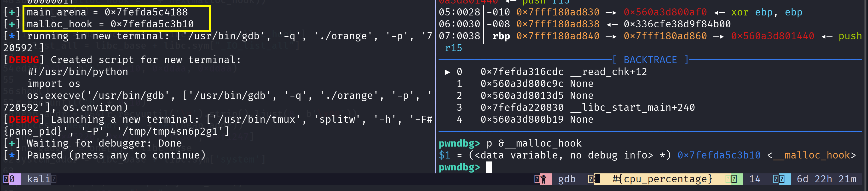The width and height of the screenshot is (868, 191).
Task: Click the malloc_hook = 0x7fefda5c3b10 line in left pane
Action: (110, 24)
